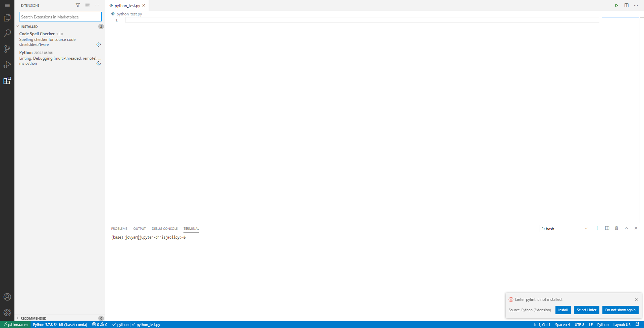Image resolution: width=644 pixels, height=328 pixels.
Task: Install the pylint linter
Action: coord(563,310)
